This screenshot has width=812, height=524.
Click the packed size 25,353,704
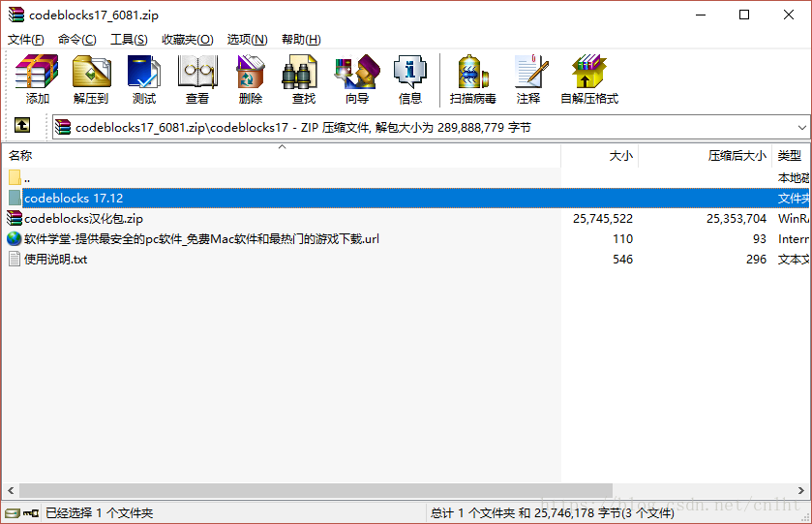coord(736,219)
